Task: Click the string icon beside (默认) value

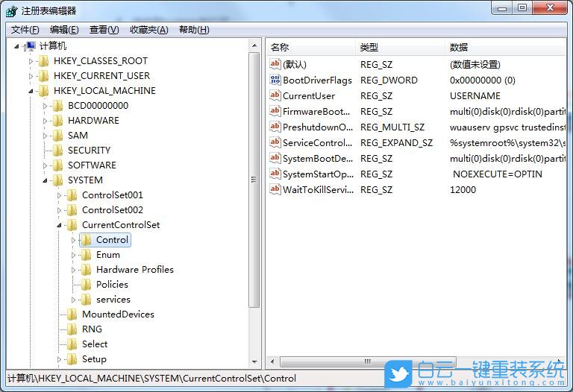Action: point(275,64)
